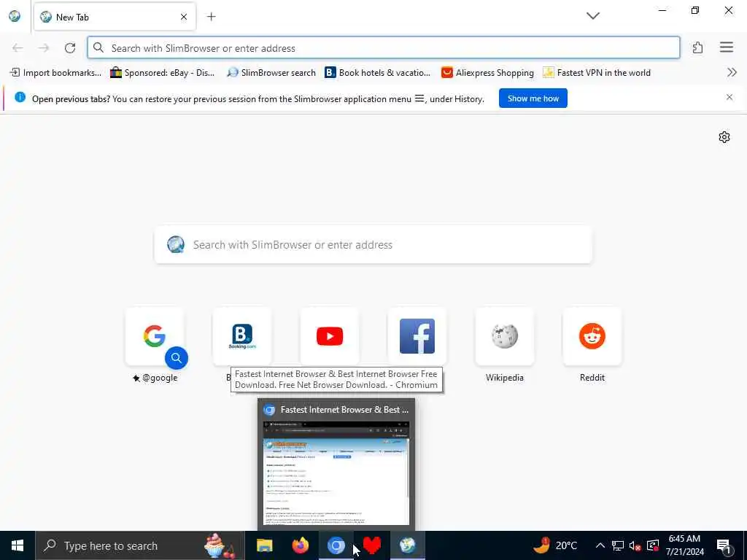Open Fastest VPN in the world bookmark
Viewport: 747px width, 560px height.
(x=597, y=73)
